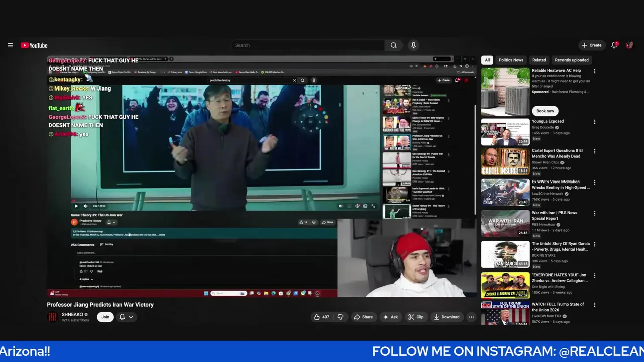
Task: Click the Sponsored Rainforest Plumbing label
Action: click(x=561, y=92)
